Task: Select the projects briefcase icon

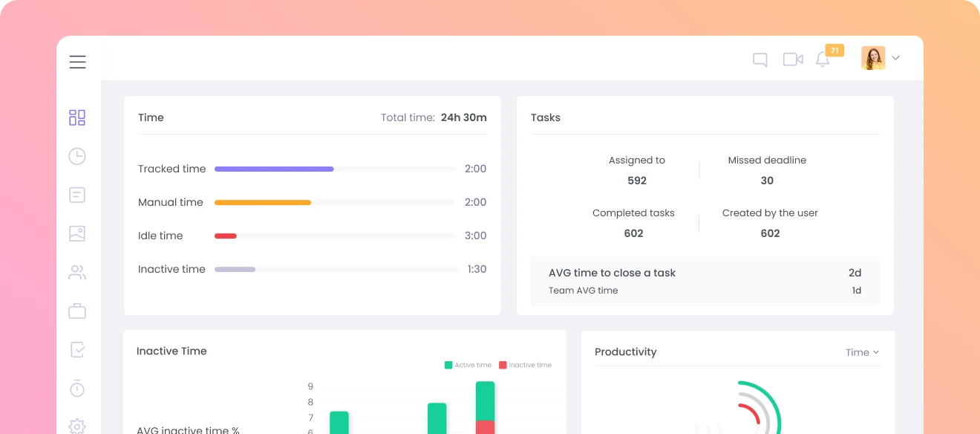Action: 77,311
